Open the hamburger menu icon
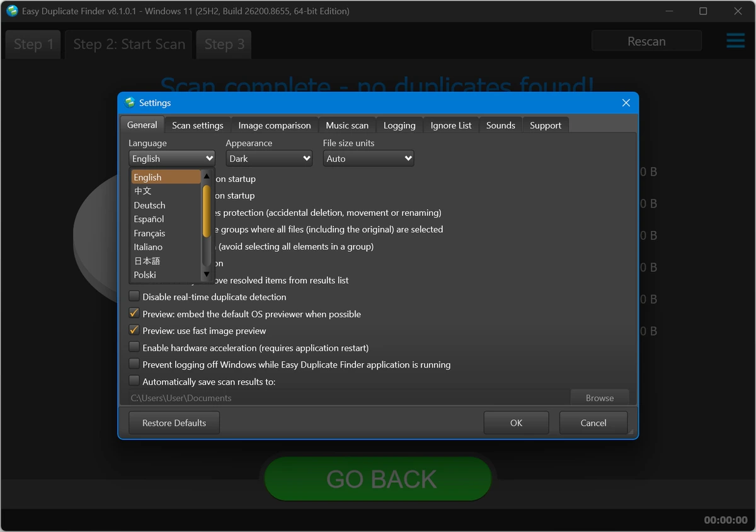The height and width of the screenshot is (532, 756). [x=735, y=41]
